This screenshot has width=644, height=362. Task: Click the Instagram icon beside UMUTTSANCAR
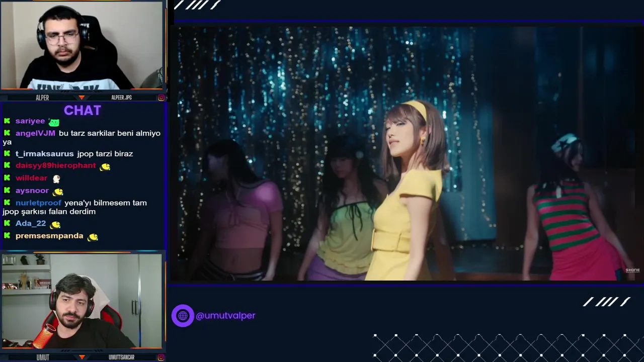(161, 357)
